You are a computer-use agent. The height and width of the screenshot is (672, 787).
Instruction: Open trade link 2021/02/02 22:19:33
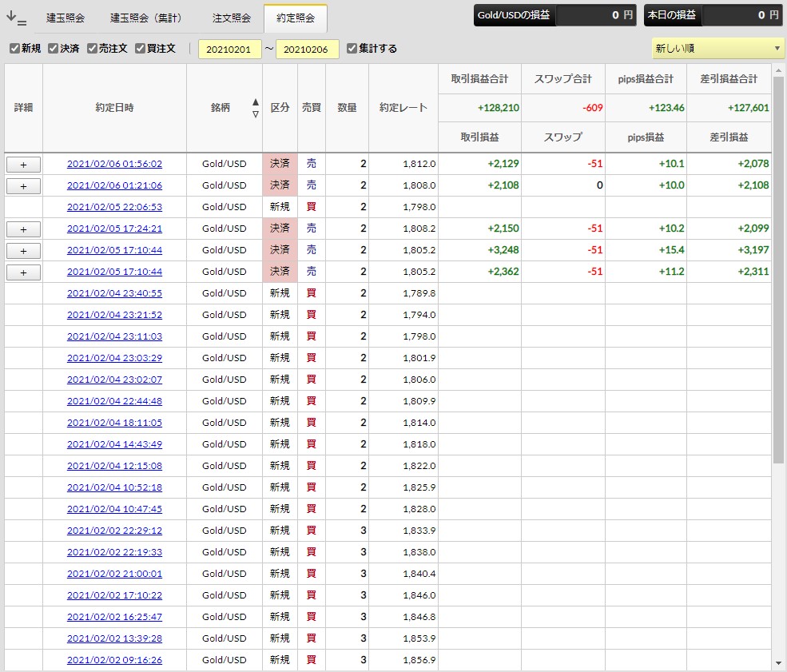114,552
